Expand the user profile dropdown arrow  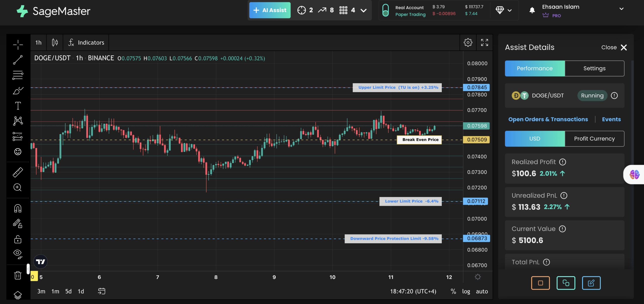point(621,9)
